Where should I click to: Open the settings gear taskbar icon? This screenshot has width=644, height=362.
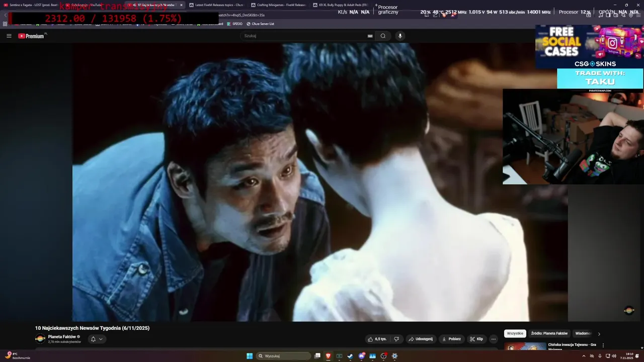tap(394, 356)
